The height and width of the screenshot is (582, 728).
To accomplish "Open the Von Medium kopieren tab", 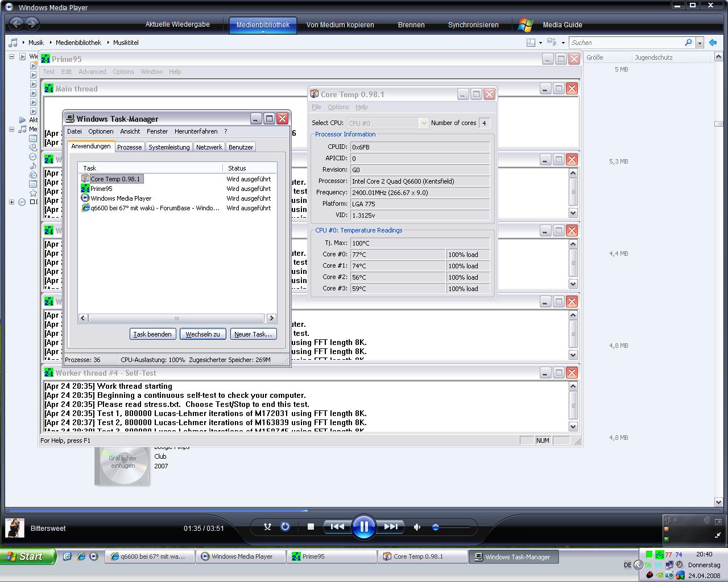I will (x=340, y=24).
